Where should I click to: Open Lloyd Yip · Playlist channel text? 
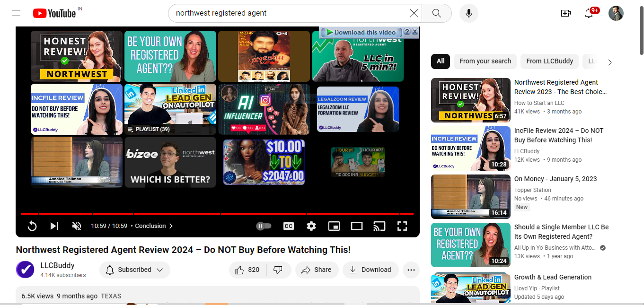pyautogui.click(x=537, y=288)
